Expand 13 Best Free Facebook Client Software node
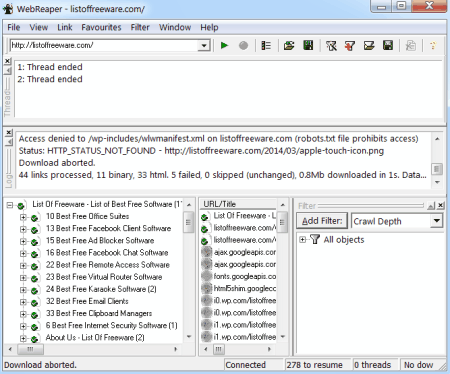Viewport: 450px width, 374px height. click(x=23, y=229)
